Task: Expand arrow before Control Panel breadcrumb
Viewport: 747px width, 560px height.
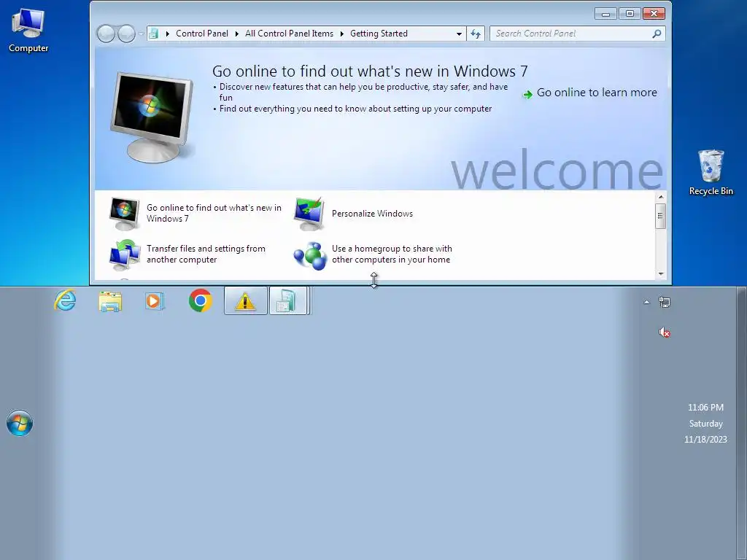Action: [168, 34]
